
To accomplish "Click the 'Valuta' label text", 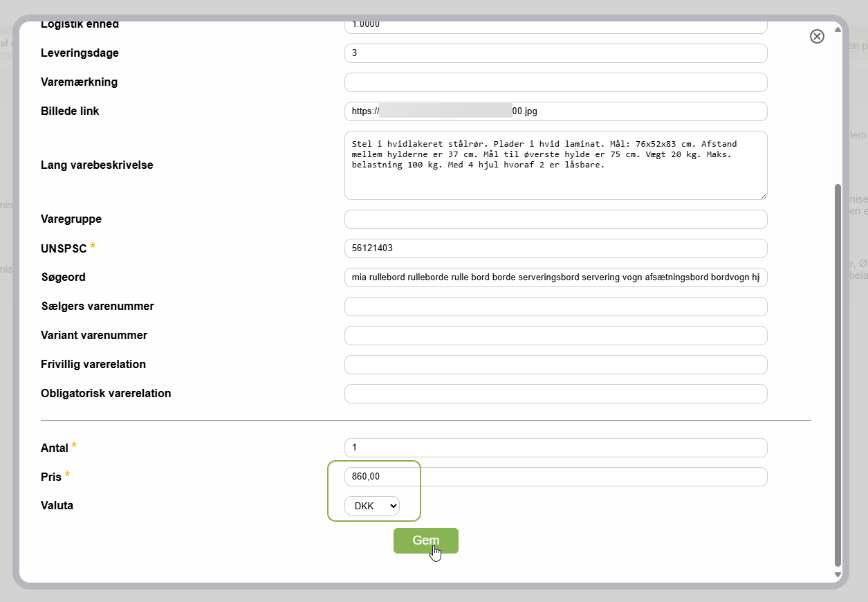I will (57, 506).
